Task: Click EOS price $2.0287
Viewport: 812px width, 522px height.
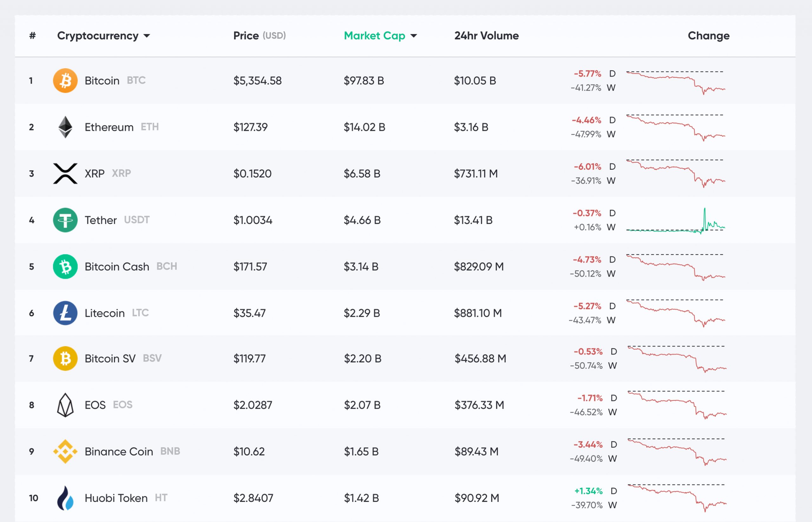Action: tap(252, 405)
